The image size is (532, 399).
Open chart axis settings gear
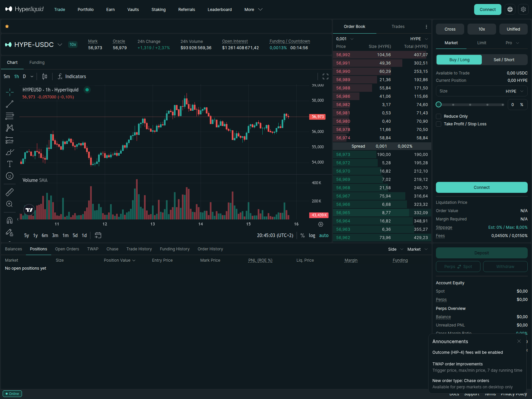(321, 224)
